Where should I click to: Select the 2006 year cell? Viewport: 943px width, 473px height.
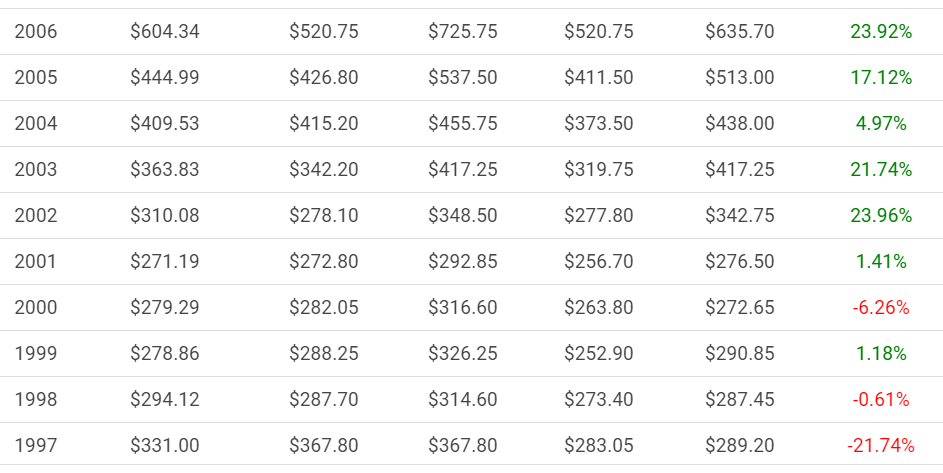pos(35,31)
